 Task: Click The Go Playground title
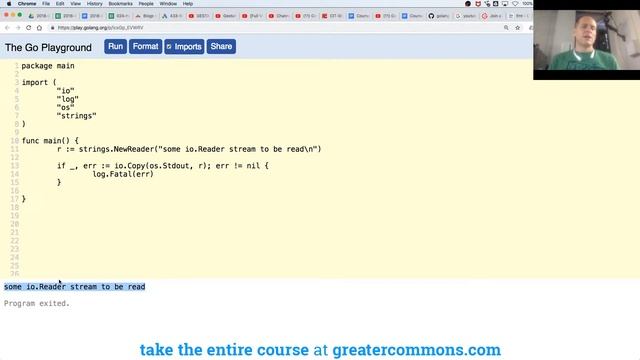point(48,47)
